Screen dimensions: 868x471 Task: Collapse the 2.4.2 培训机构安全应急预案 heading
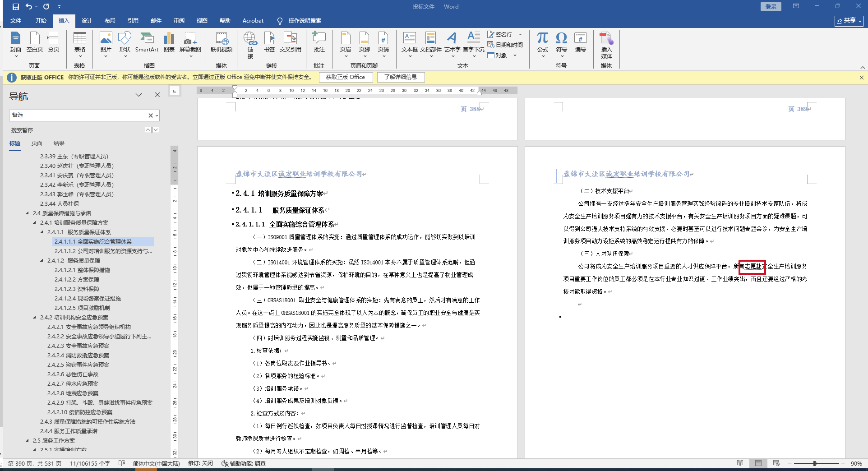pyautogui.click(x=35, y=318)
